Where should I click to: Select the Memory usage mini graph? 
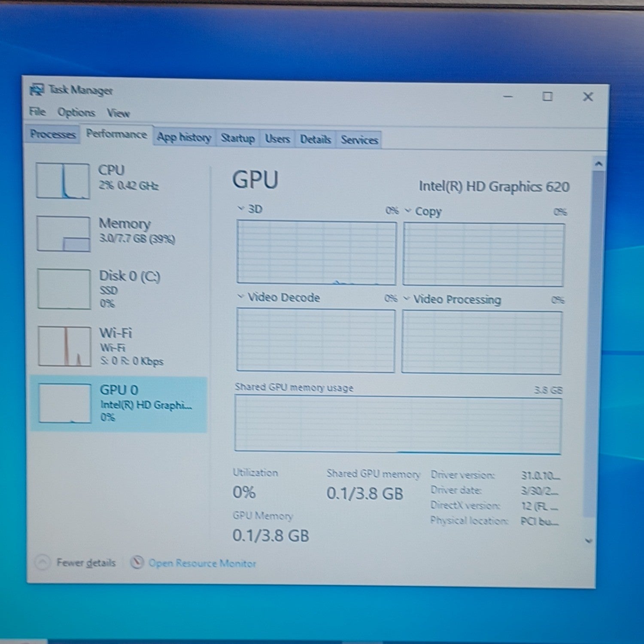(64, 234)
